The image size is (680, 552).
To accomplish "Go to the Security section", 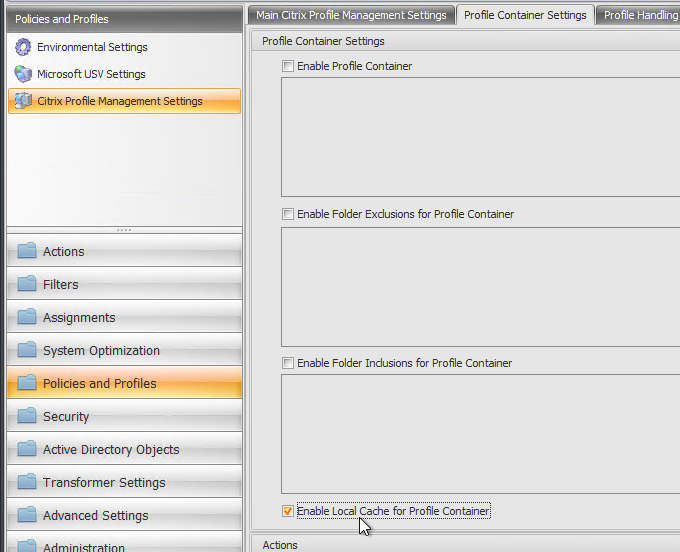I will point(124,415).
